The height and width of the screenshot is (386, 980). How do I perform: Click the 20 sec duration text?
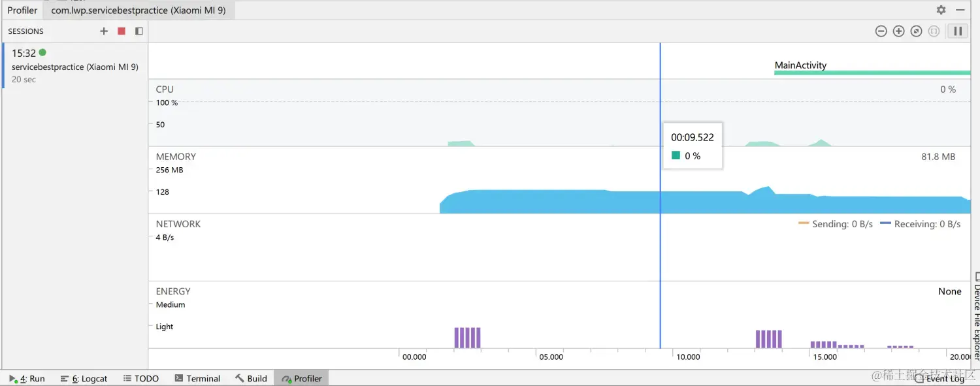click(x=24, y=80)
